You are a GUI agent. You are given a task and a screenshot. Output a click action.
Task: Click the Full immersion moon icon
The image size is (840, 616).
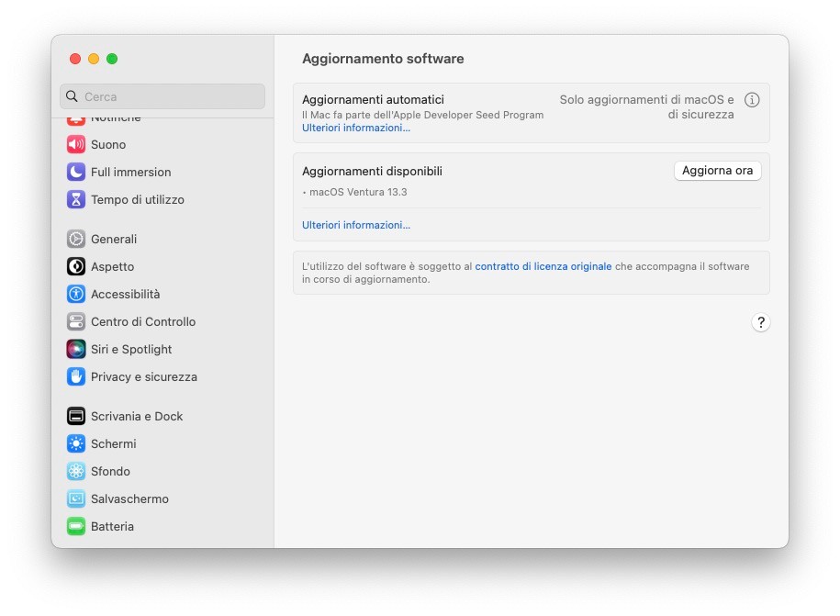pos(76,172)
